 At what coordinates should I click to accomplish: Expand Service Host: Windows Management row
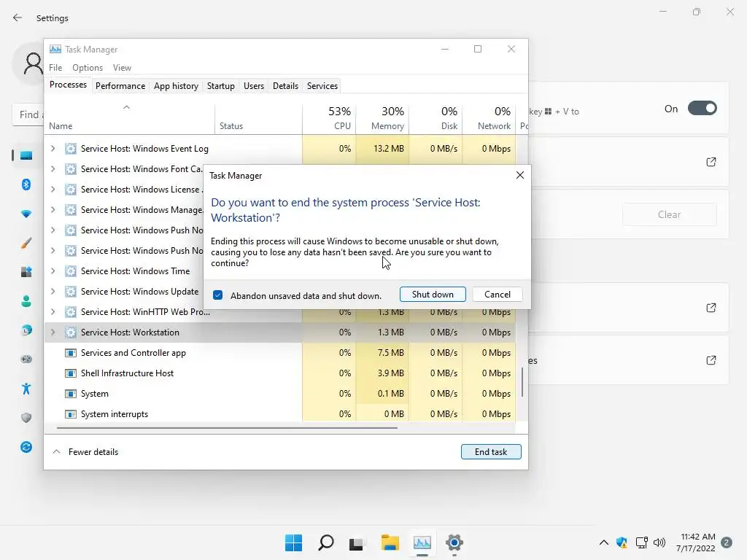tap(53, 210)
